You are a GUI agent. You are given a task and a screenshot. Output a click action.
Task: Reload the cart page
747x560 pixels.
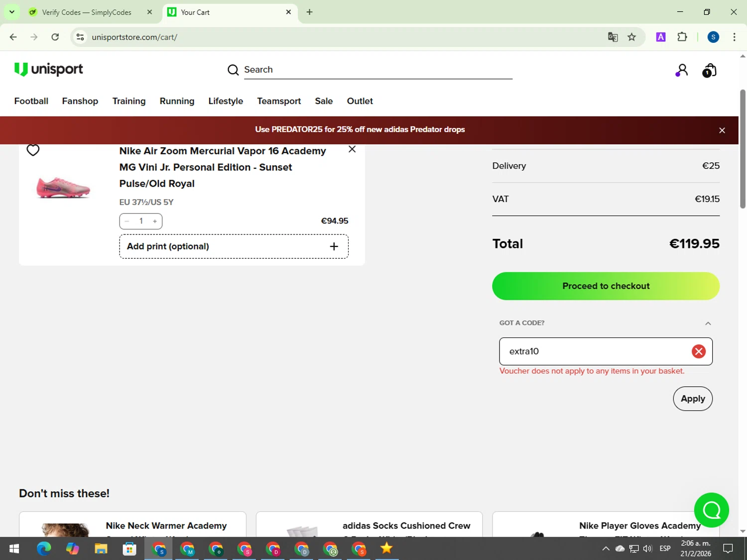[55, 37]
